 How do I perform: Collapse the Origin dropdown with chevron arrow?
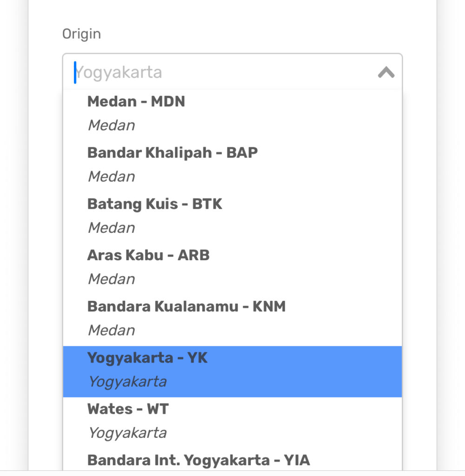pyautogui.click(x=386, y=72)
